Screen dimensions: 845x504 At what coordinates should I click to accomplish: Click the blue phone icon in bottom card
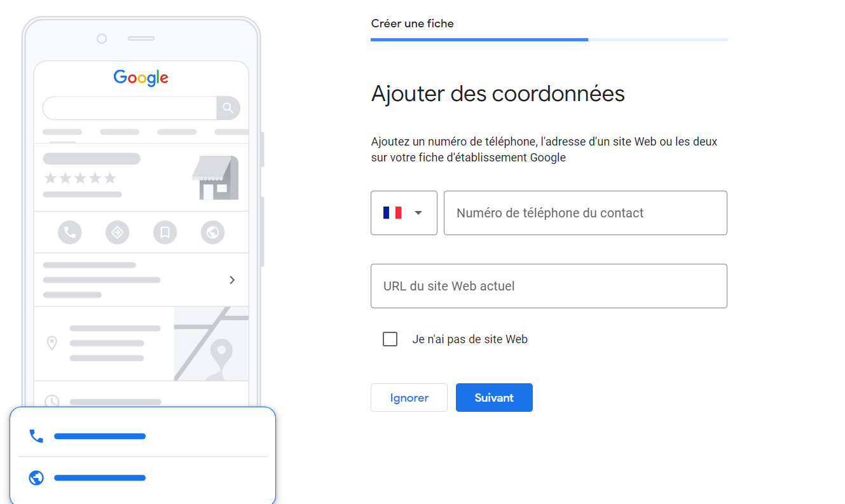(x=36, y=436)
